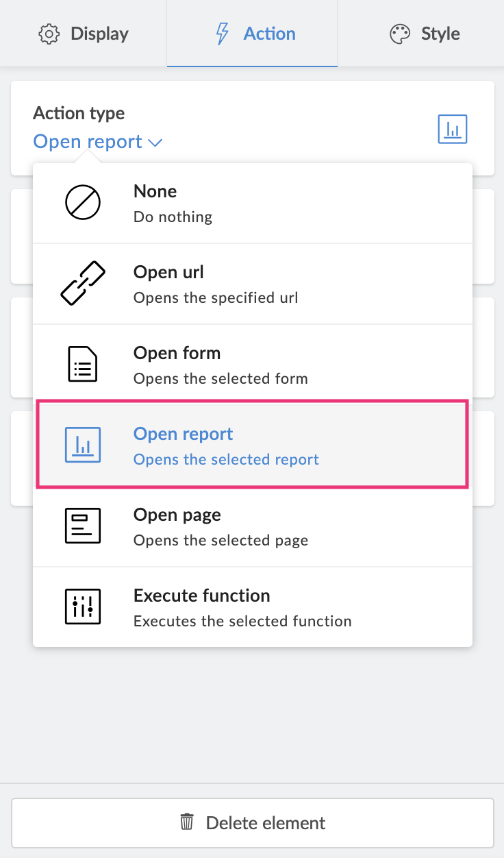504x858 pixels.
Task: Click the Action lightning bolt icon
Action: (x=222, y=34)
